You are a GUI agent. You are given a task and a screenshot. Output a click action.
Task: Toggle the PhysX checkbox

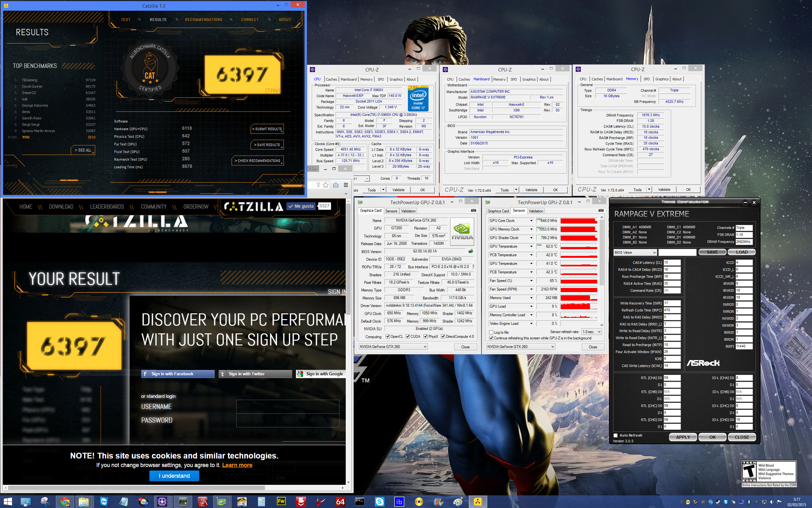(x=425, y=336)
